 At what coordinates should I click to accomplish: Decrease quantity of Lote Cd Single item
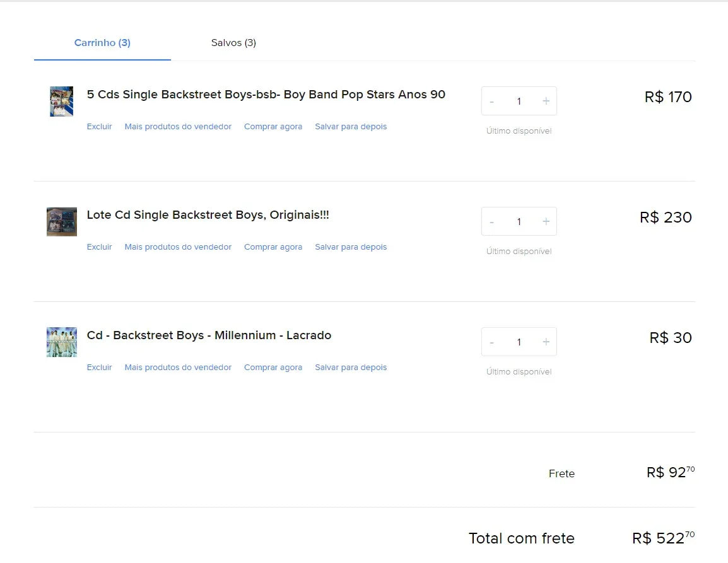click(492, 222)
